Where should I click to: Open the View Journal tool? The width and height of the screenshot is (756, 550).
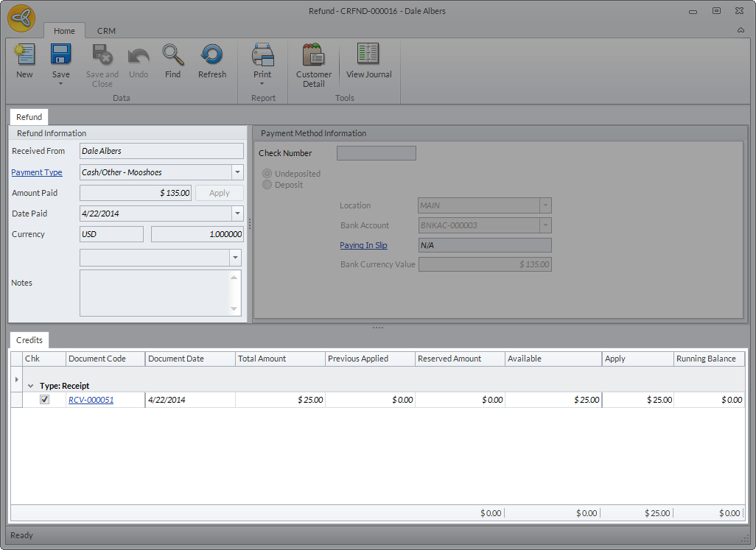click(x=368, y=55)
